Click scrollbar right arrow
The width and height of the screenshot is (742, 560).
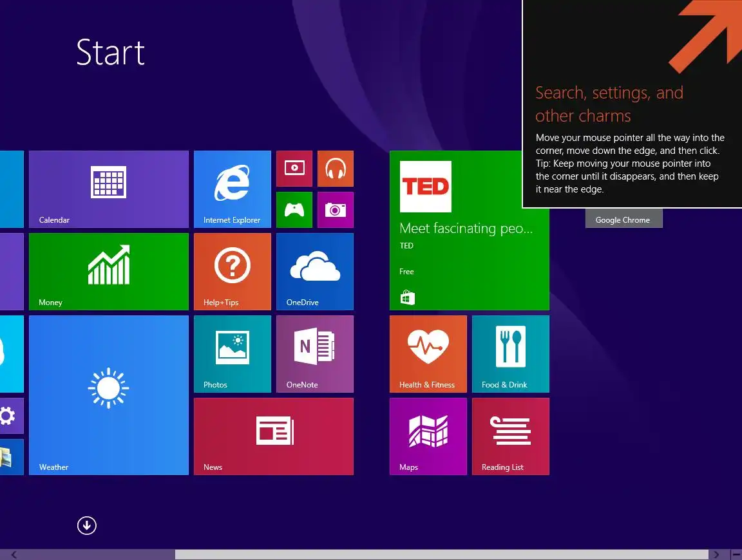[x=716, y=555]
